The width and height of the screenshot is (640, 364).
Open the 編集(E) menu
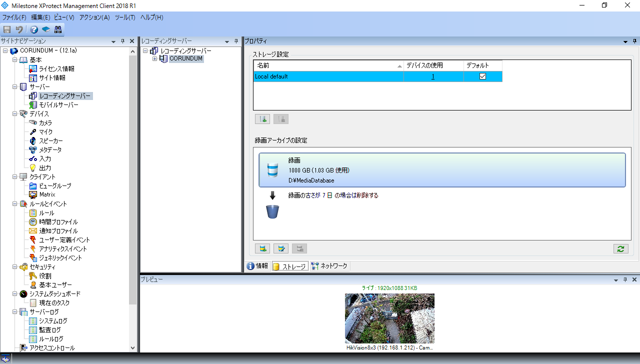coord(40,17)
